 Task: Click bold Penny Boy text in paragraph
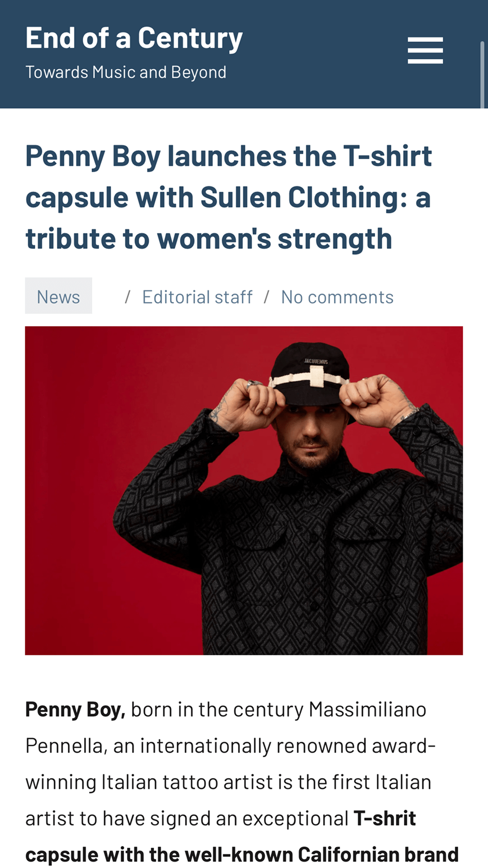75,709
